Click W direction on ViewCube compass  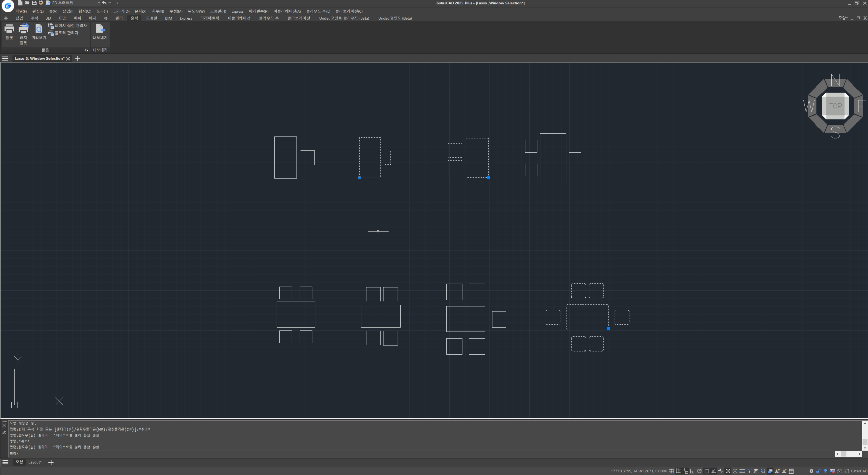click(x=809, y=106)
